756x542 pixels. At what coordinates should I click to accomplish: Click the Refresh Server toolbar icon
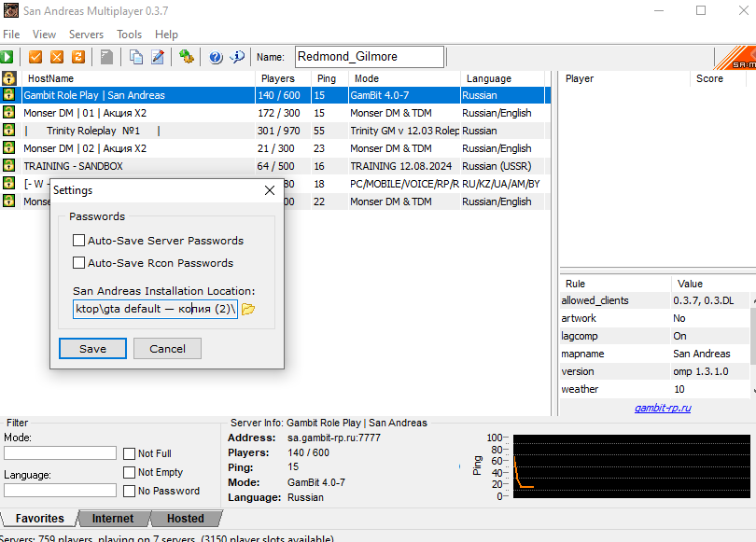pyautogui.click(x=78, y=57)
